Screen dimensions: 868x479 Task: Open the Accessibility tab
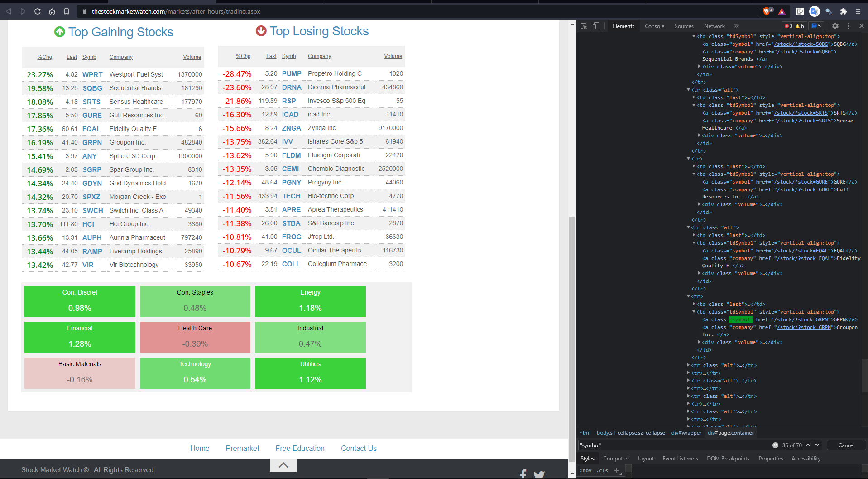pyautogui.click(x=806, y=459)
